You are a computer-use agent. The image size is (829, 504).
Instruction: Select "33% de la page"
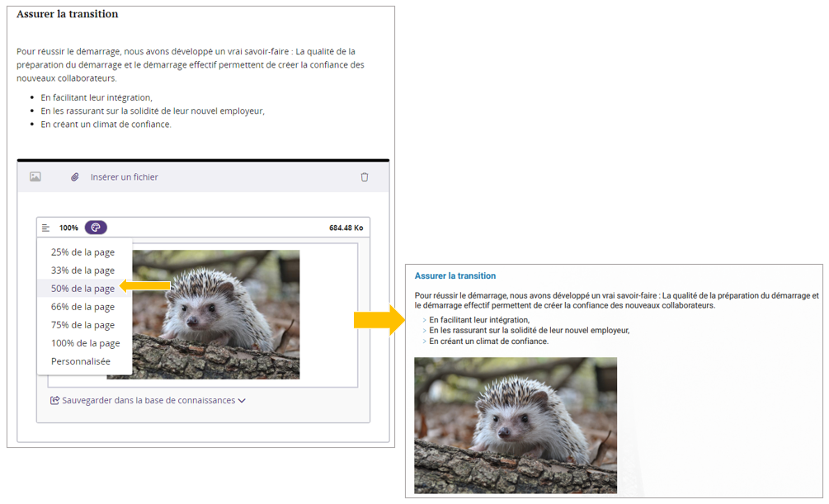(x=82, y=271)
